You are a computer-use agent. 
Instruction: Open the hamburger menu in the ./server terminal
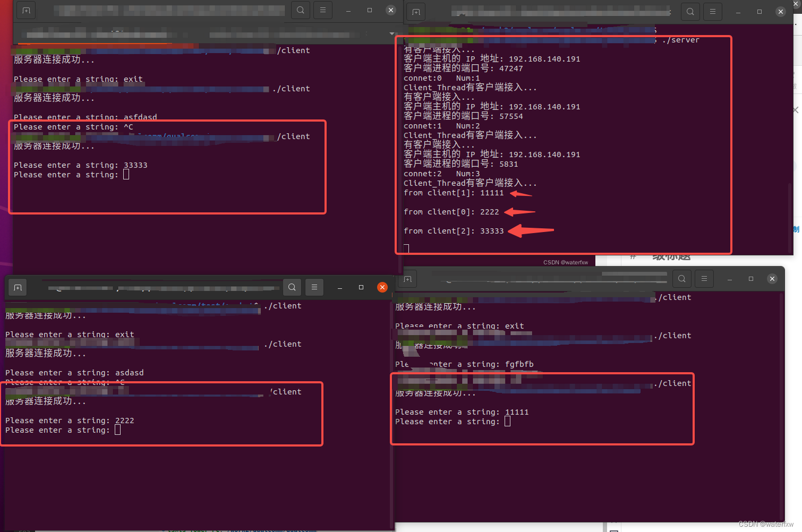(713, 11)
